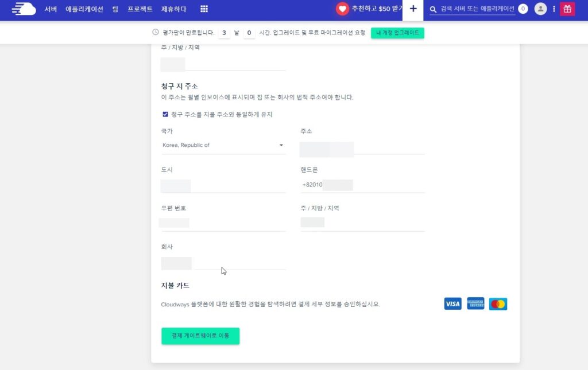Open the 국가 country dropdown
This screenshot has height=370, width=588.
pos(223,145)
